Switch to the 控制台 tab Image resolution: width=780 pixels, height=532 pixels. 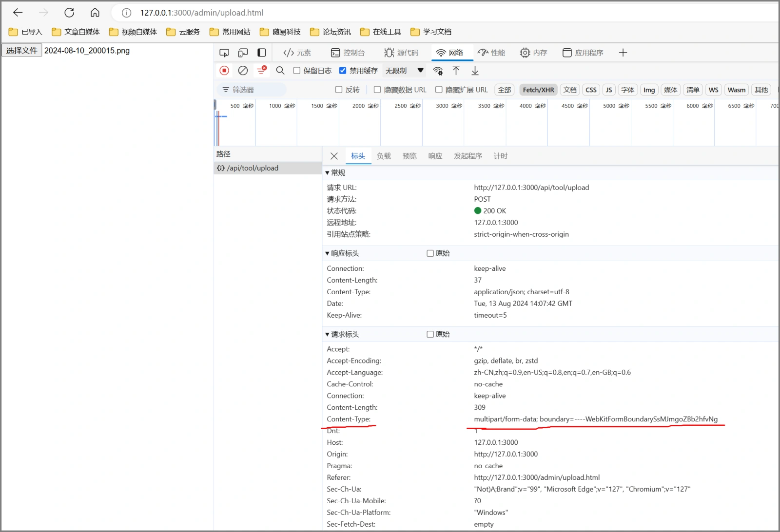coord(348,53)
